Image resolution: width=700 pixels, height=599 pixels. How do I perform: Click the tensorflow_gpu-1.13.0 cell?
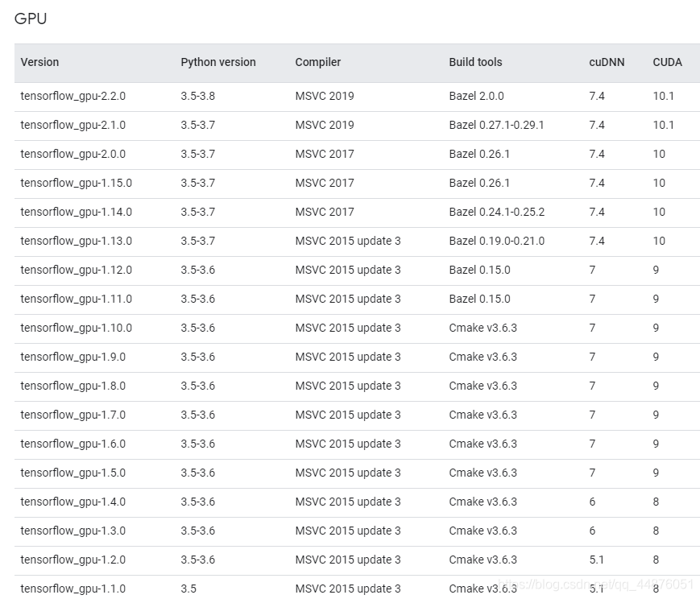(x=77, y=241)
